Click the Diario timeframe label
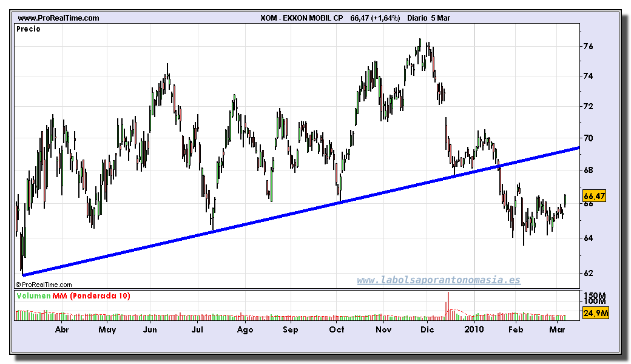Viewport: 631px width, 364px height. (x=417, y=18)
